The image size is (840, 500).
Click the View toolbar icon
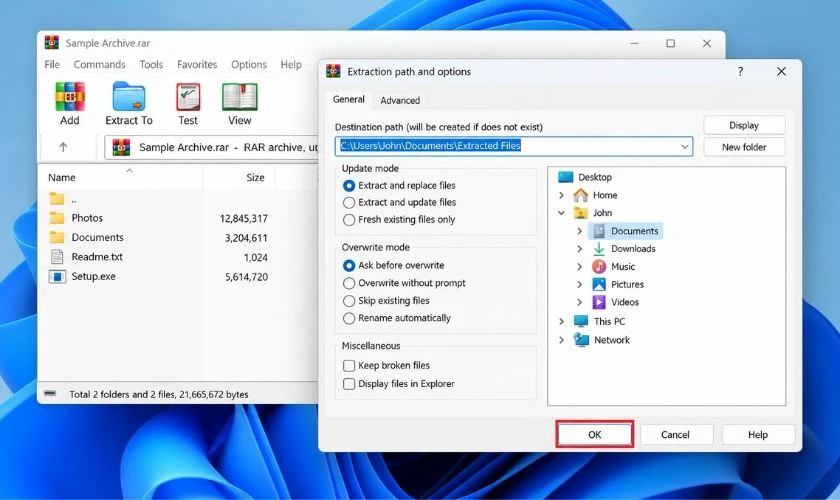pyautogui.click(x=239, y=97)
